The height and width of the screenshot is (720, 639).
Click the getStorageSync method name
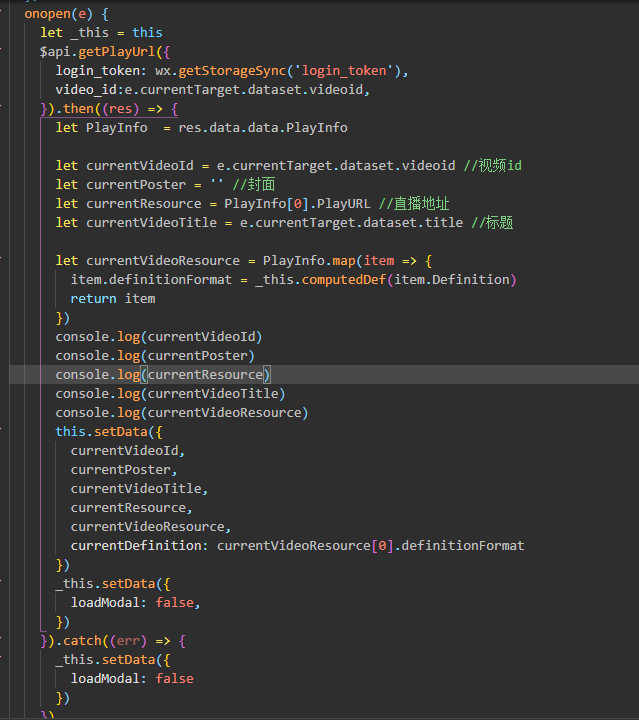(x=232, y=71)
